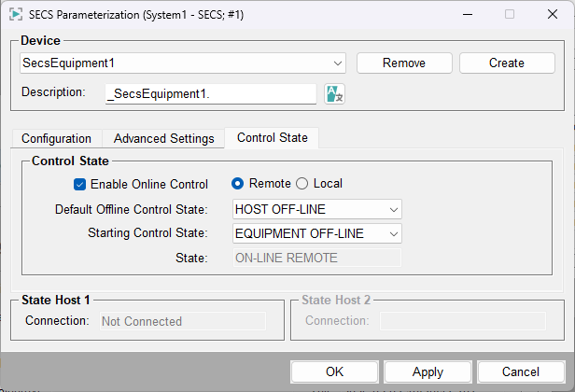Choose the Local radio option
This screenshot has height=392, width=575.
click(302, 184)
